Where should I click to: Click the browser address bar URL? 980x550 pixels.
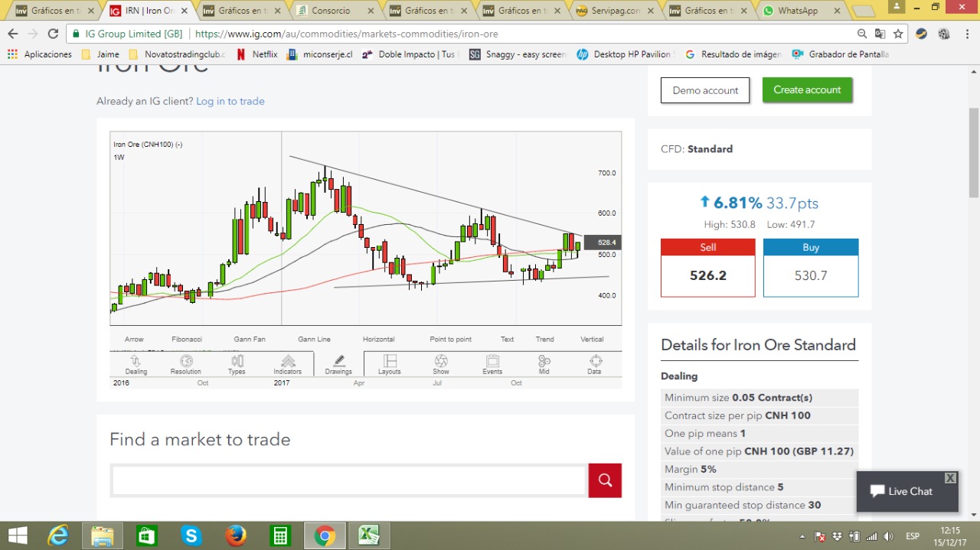(346, 34)
